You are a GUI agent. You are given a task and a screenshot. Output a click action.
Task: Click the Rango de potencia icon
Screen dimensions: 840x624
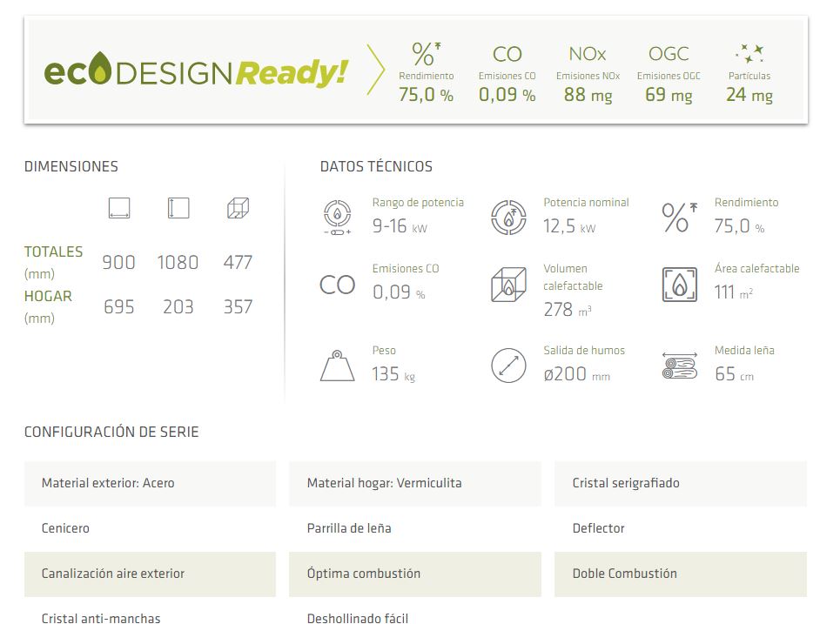pyautogui.click(x=338, y=217)
